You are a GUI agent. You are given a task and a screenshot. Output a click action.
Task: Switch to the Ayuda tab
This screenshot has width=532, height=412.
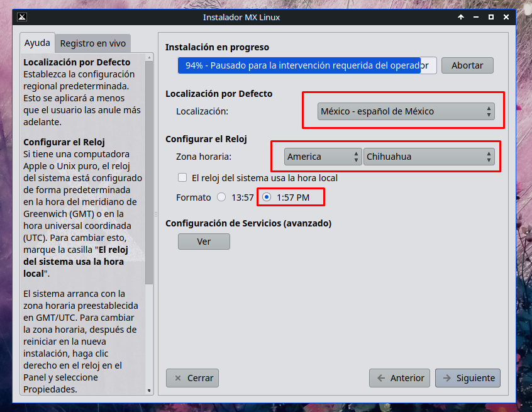(x=37, y=43)
